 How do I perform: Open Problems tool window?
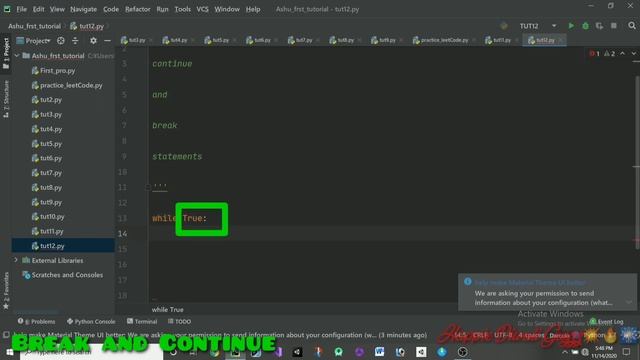click(36, 321)
